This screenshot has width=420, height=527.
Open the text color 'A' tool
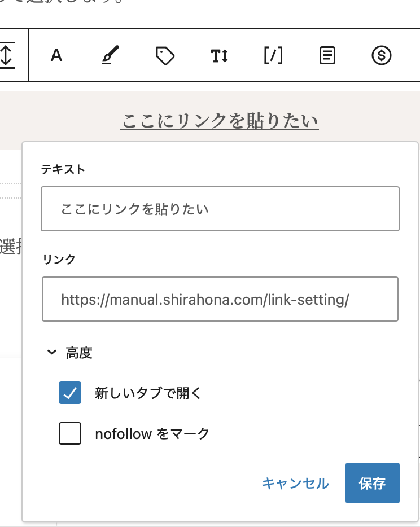tap(56, 55)
